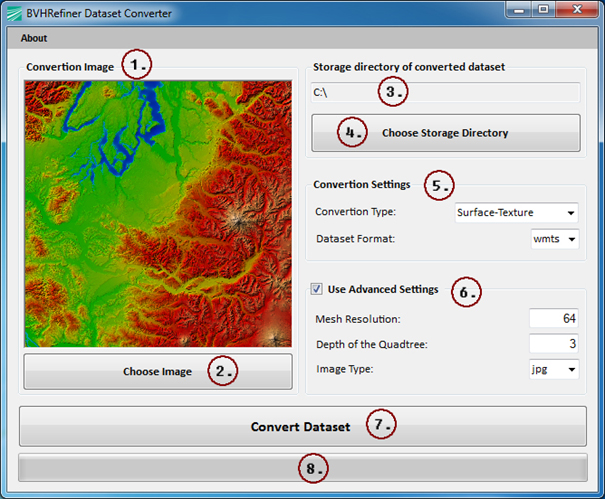Minimize the BVHRefiner Dataset Converter window
605x499 pixels.
[x=517, y=12]
